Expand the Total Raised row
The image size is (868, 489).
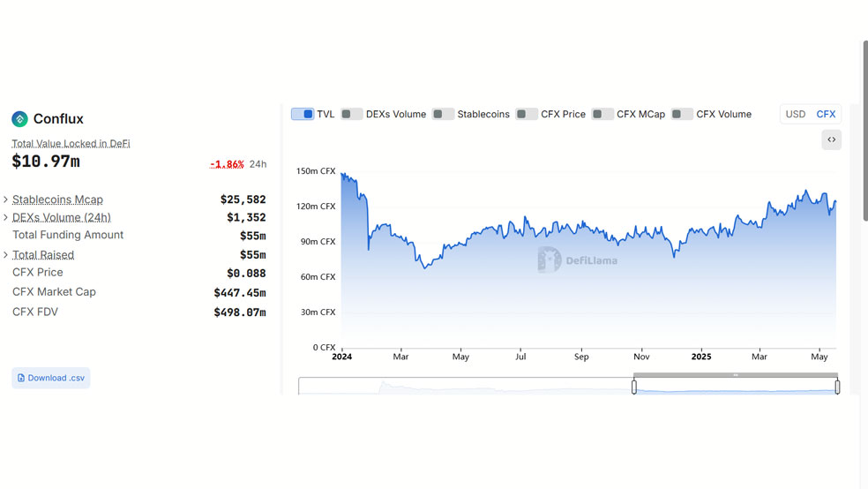coord(5,255)
